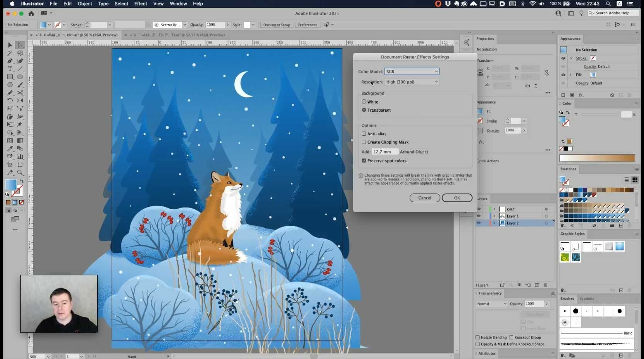Click the Search Adobe Help field
Viewport: 644px width, 359px height.
614,13
